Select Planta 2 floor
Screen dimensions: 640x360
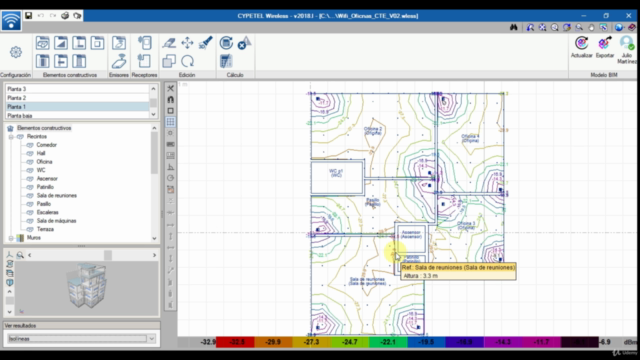pos(77,98)
